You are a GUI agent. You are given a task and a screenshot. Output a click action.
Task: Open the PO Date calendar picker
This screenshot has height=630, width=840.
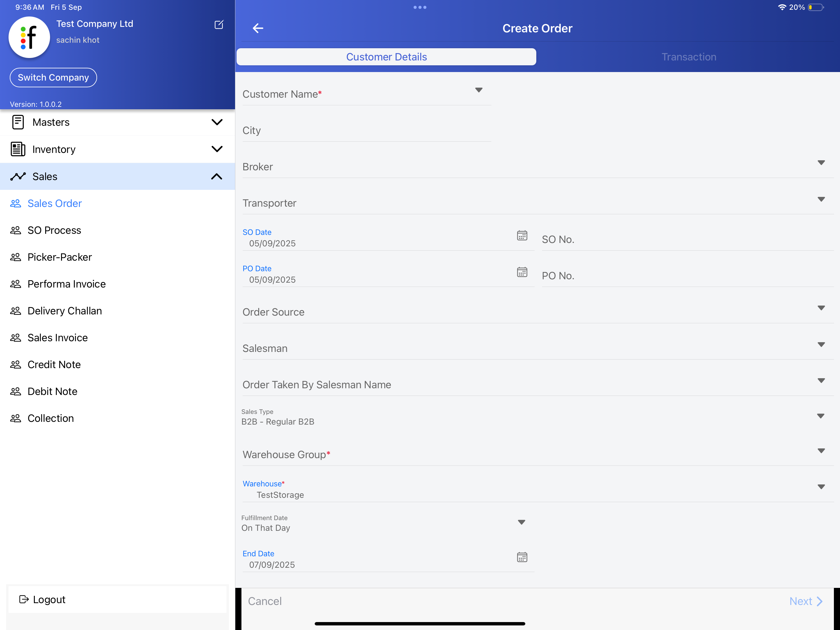tap(522, 272)
